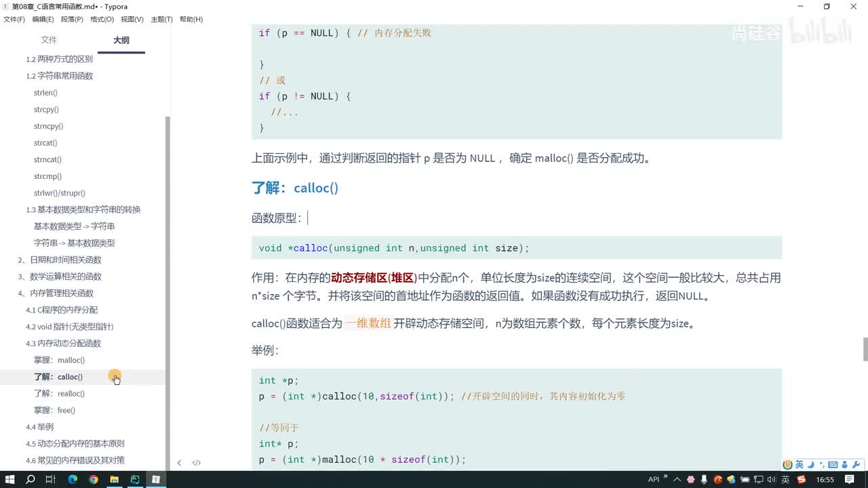The image size is (868, 488).
Task: Click the document vertical scrollbar thumb
Action: 865,349
